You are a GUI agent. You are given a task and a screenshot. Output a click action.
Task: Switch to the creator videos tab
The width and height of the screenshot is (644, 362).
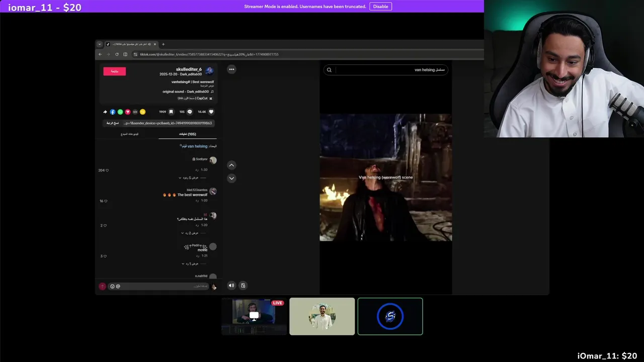click(x=129, y=134)
